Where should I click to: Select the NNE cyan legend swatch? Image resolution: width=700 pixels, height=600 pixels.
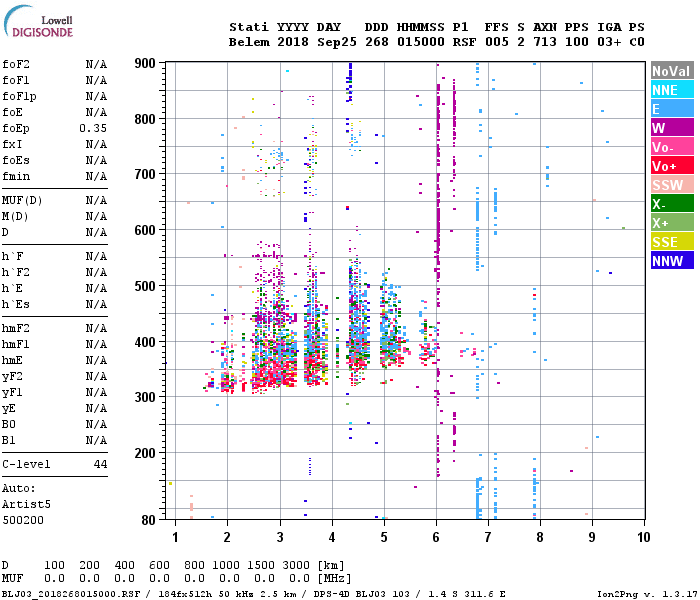pyautogui.click(x=672, y=90)
